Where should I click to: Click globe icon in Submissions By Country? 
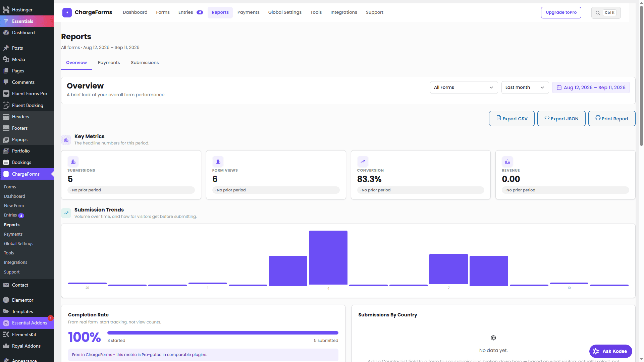493,338
